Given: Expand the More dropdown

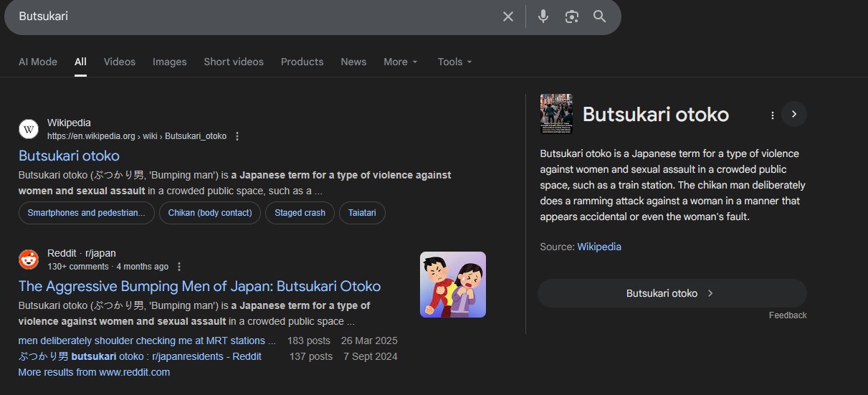Looking at the screenshot, I should point(401,62).
